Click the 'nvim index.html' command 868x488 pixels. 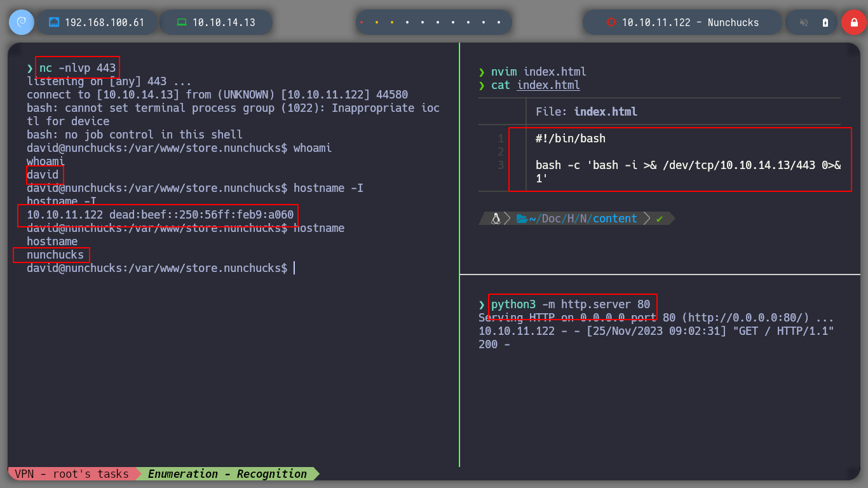(539, 72)
